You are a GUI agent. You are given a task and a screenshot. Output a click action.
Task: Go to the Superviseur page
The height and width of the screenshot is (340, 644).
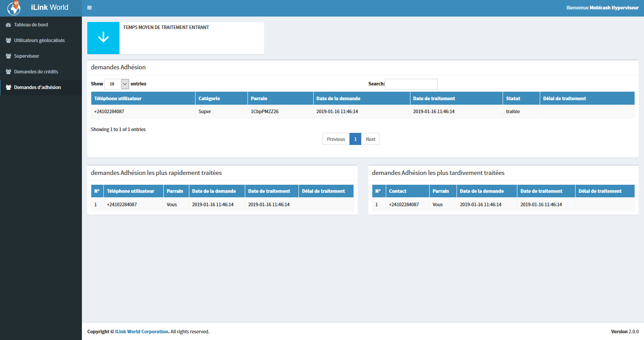[26, 56]
